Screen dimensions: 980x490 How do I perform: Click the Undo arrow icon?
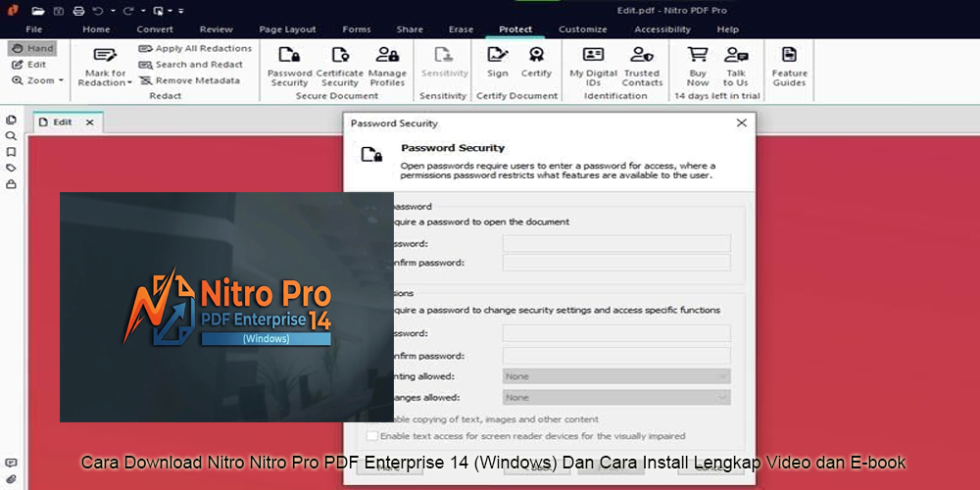[98, 11]
